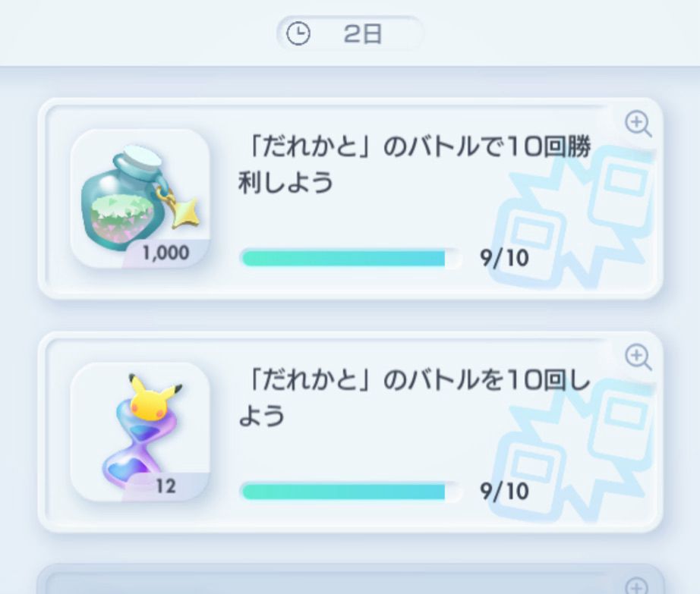Tap the magnifier icon on the 10-win mission
The width and height of the screenshot is (700, 594).
tap(638, 124)
